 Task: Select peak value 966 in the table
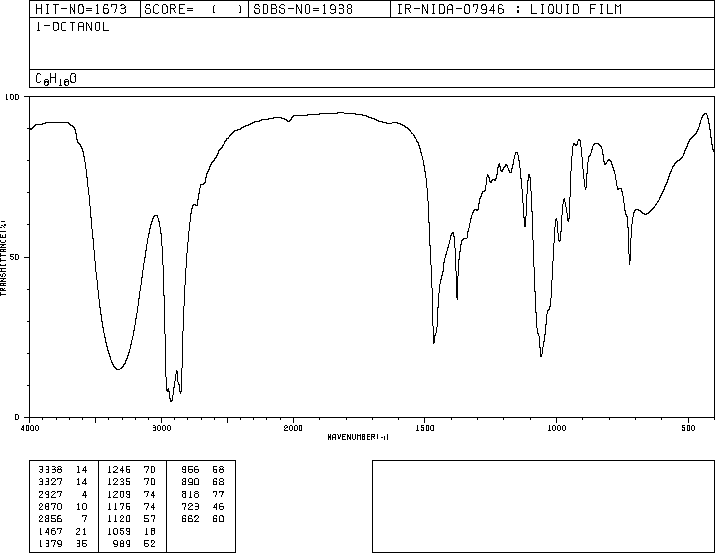point(190,470)
